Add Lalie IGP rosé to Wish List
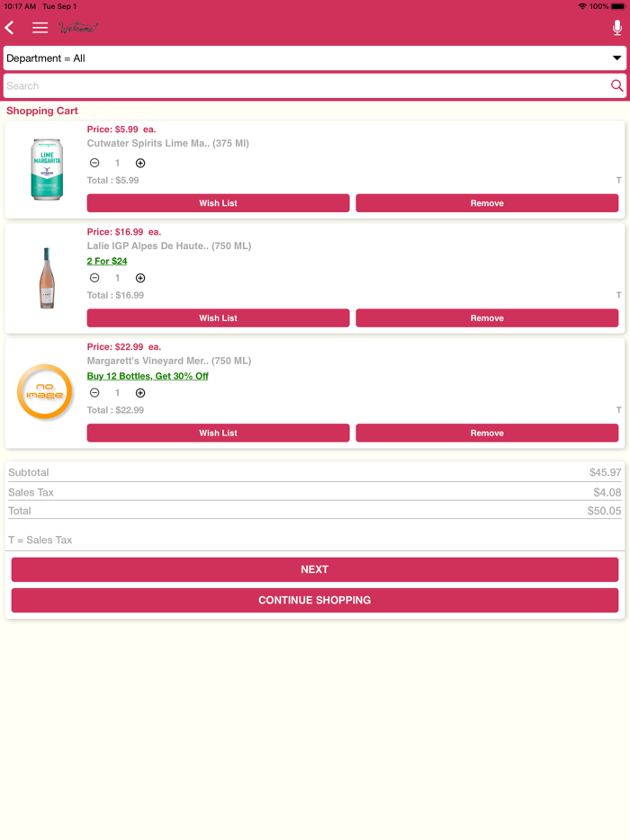The image size is (630, 840). click(x=218, y=318)
